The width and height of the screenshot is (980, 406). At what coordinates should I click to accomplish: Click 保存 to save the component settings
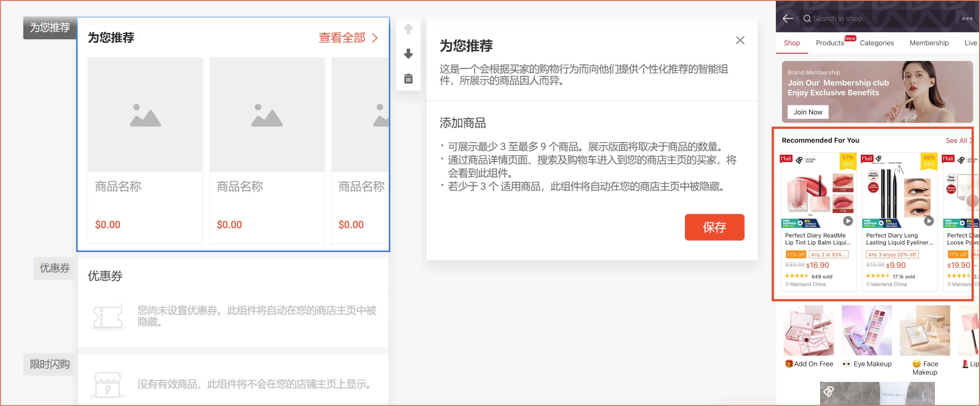click(715, 227)
